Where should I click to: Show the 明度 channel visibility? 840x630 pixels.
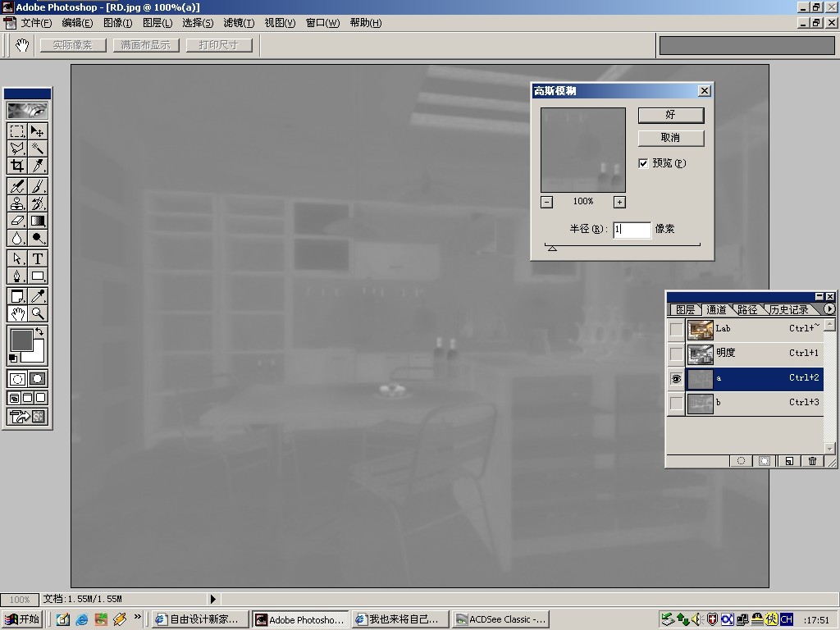[676, 354]
